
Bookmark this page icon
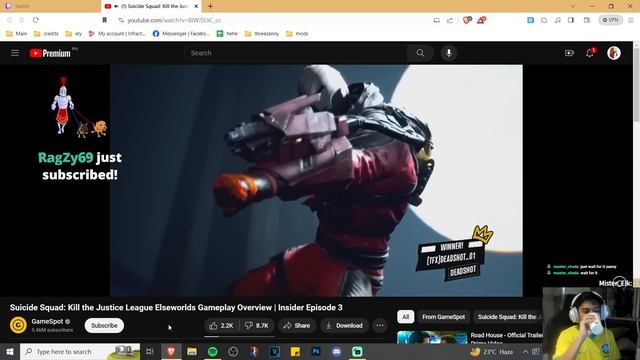(x=104, y=20)
